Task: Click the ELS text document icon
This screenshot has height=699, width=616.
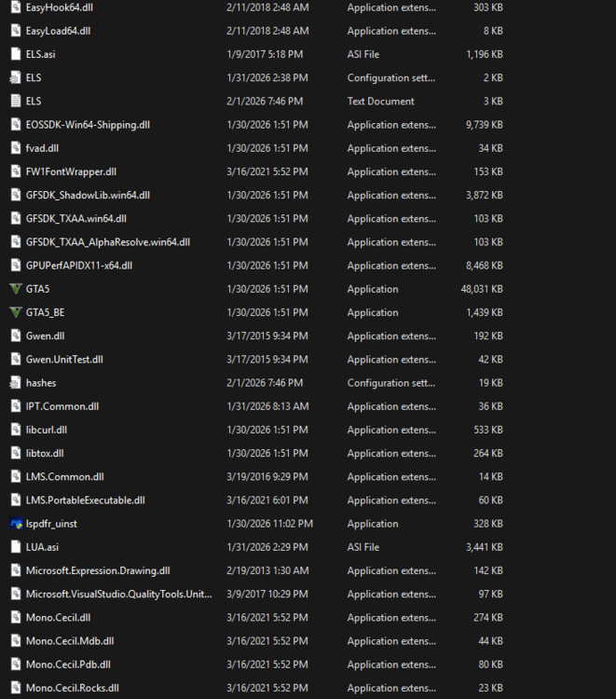Action: coord(16,102)
